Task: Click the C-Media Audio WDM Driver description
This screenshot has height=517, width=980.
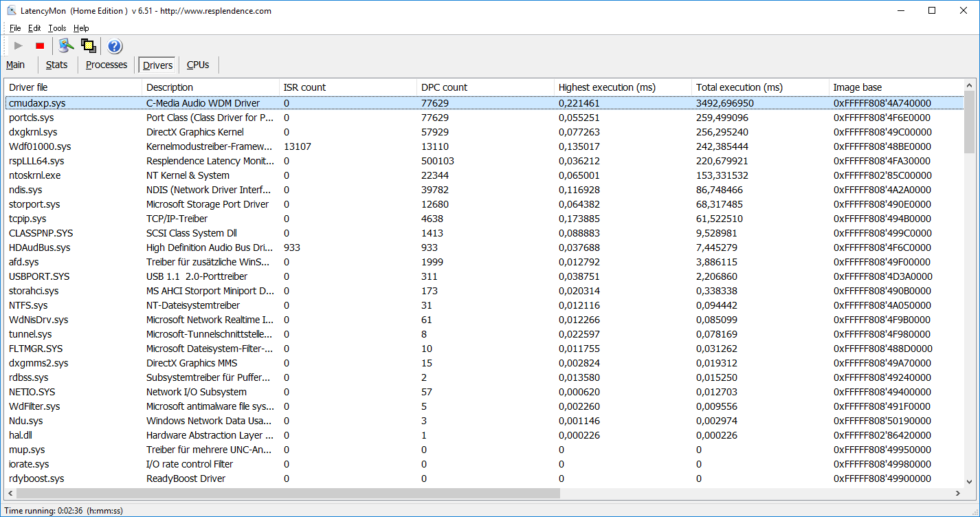Action: [x=203, y=103]
